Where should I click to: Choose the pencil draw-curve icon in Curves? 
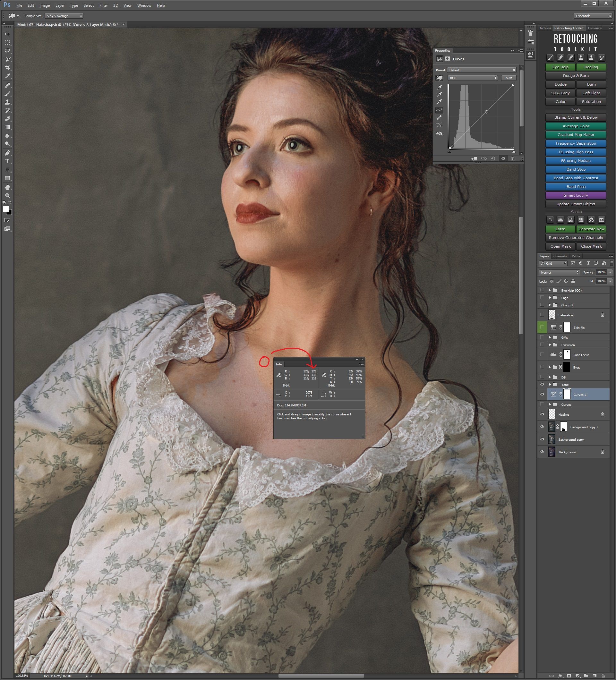(439, 118)
